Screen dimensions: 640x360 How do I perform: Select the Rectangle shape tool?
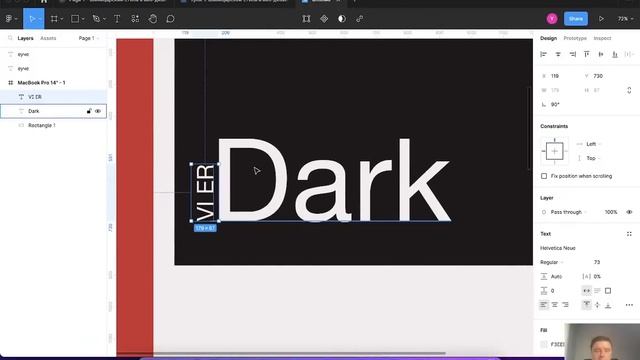pyautogui.click(x=75, y=19)
